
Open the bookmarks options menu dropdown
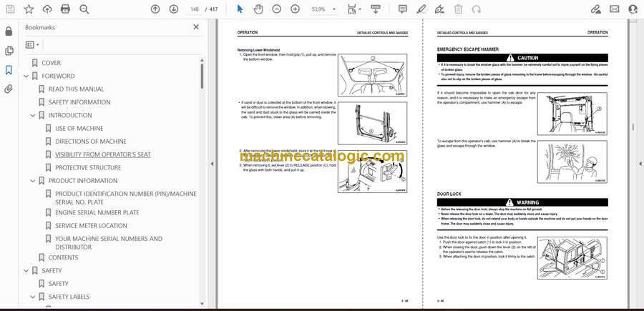(x=32, y=45)
